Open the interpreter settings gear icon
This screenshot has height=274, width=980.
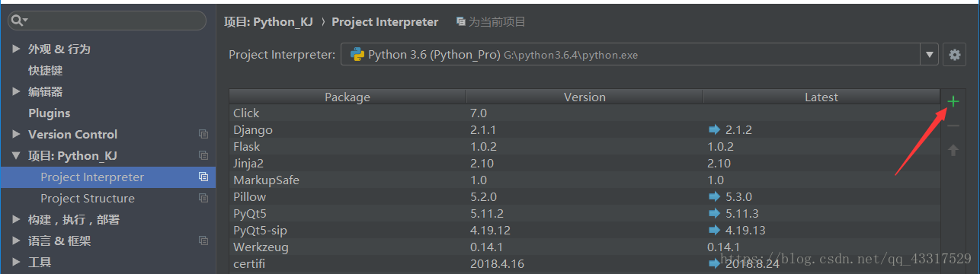point(953,55)
